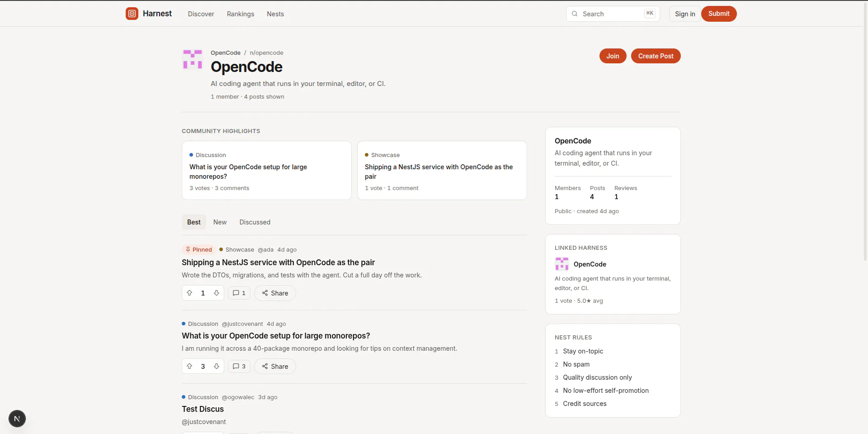Click the Pinned badge on first post
This screenshot has height=434, width=868.
click(198, 249)
